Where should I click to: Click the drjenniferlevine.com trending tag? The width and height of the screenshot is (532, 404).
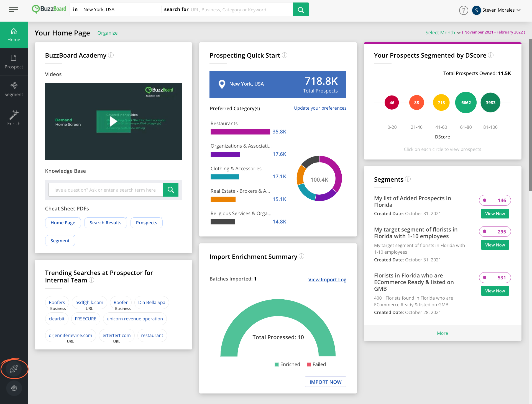tap(70, 335)
